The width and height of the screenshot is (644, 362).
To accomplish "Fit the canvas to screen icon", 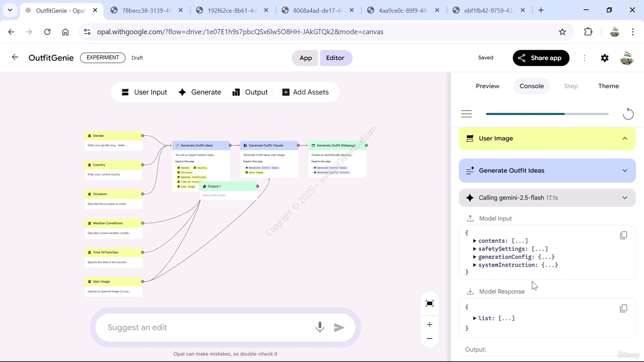I will click(x=430, y=304).
